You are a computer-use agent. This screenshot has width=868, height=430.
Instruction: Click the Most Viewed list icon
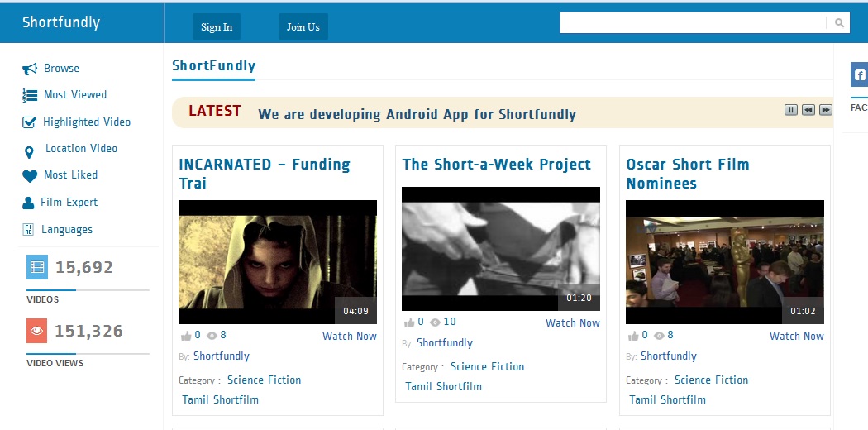[30, 95]
